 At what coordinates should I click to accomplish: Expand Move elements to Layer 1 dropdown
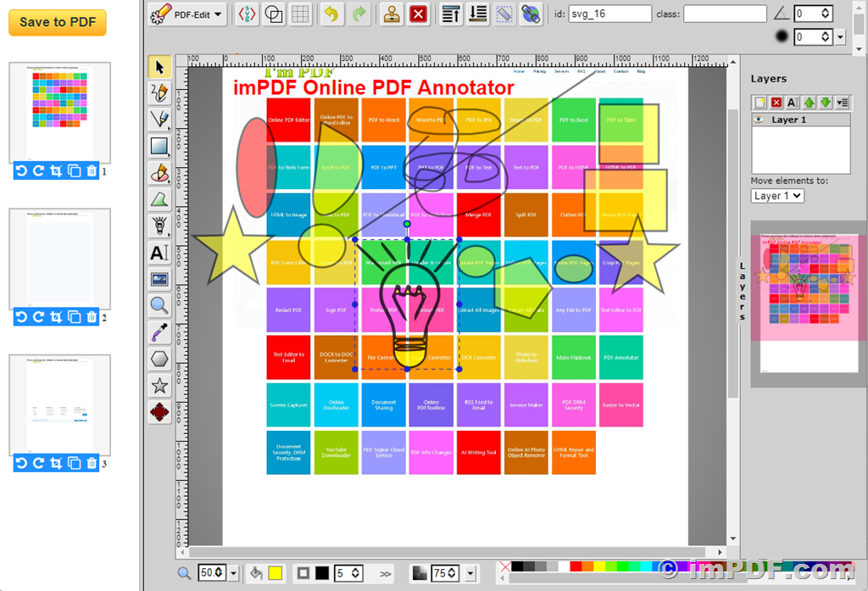point(777,196)
